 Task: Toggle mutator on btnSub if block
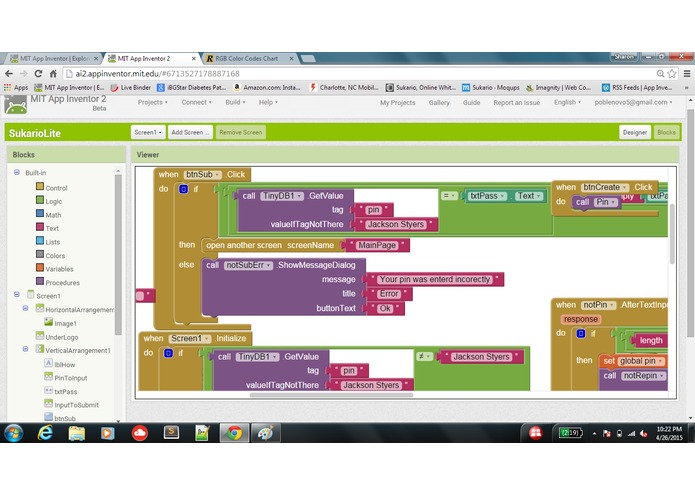click(x=184, y=189)
